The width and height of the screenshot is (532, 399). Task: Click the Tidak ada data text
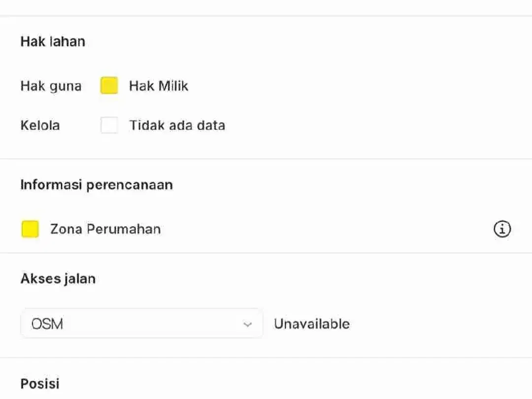(177, 125)
